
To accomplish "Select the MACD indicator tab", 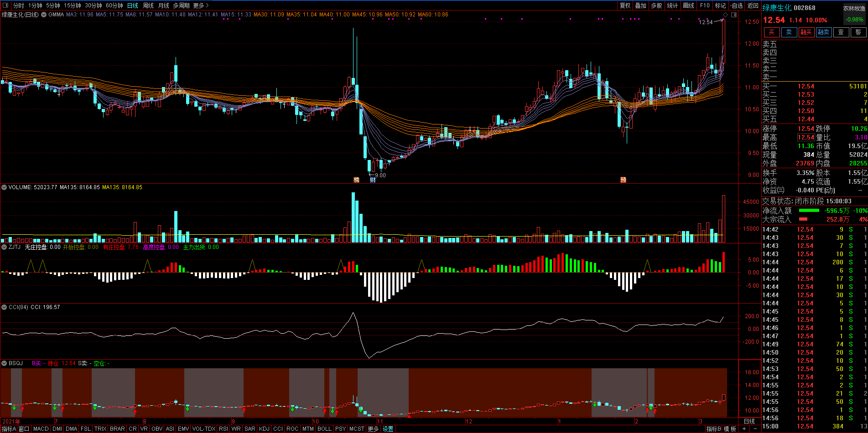I will [41, 429].
